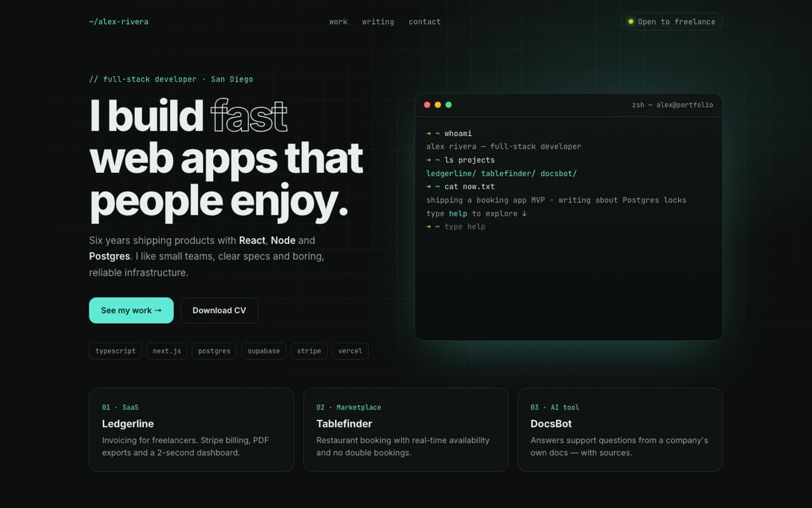Screen dimensions: 812x508
Task: Click the outlined word 'fast' in headline
Action: pos(249,116)
